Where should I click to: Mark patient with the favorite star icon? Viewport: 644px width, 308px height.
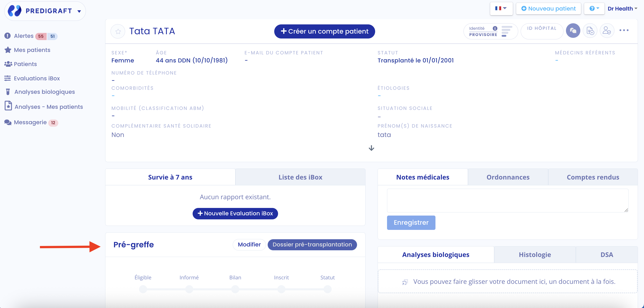tap(118, 31)
